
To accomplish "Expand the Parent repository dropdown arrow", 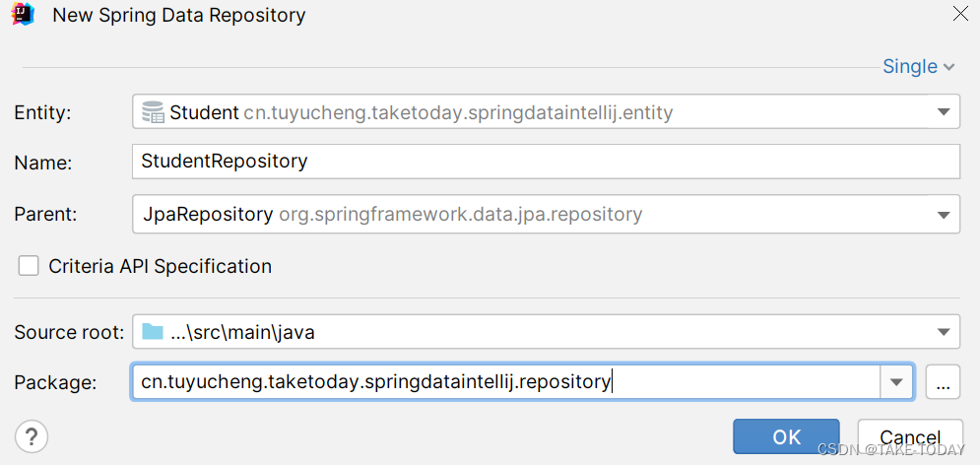I will pos(944,214).
